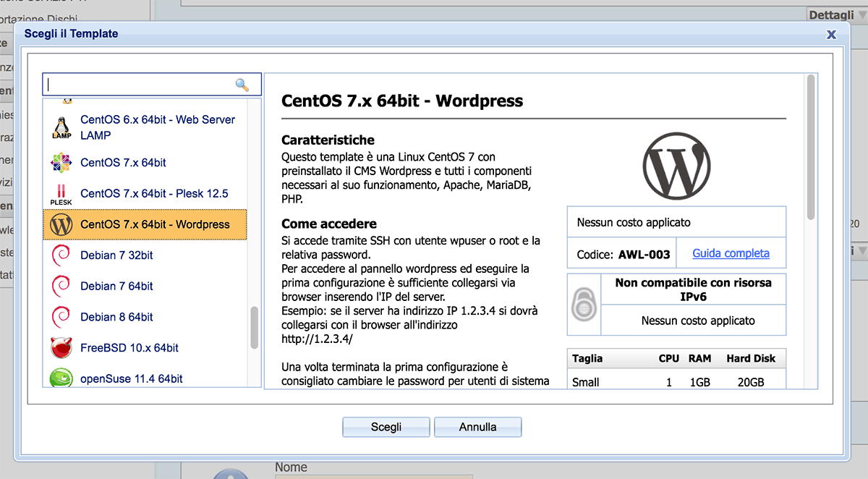This screenshot has width=868, height=479.
Task: Click the '20GB' hard disk value
Action: pyautogui.click(x=750, y=382)
